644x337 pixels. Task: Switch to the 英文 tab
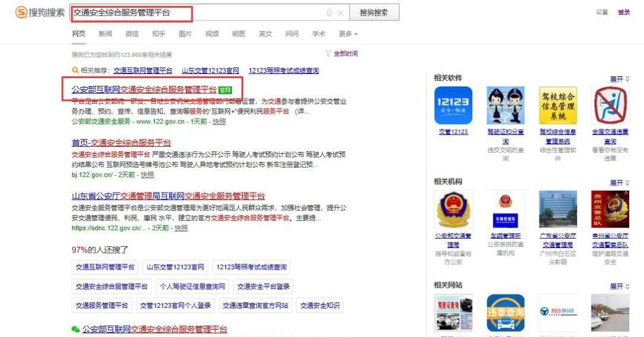(x=265, y=33)
